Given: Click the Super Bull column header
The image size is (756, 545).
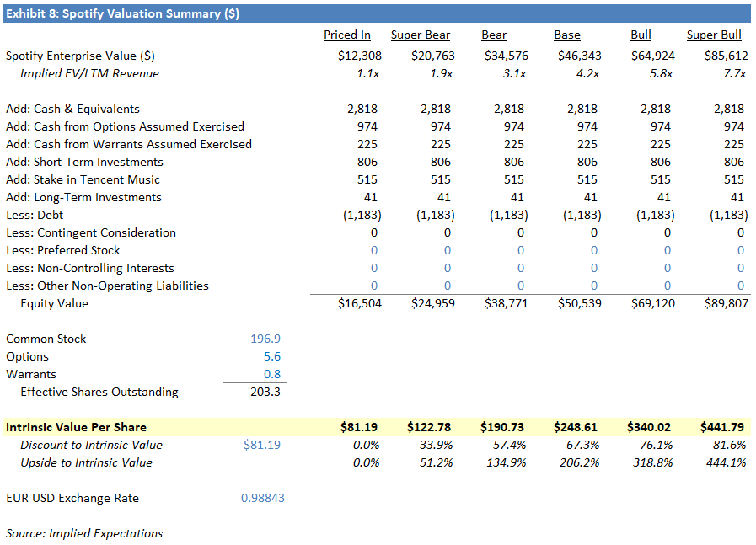Looking at the screenshot, I should pyautogui.click(x=713, y=35).
